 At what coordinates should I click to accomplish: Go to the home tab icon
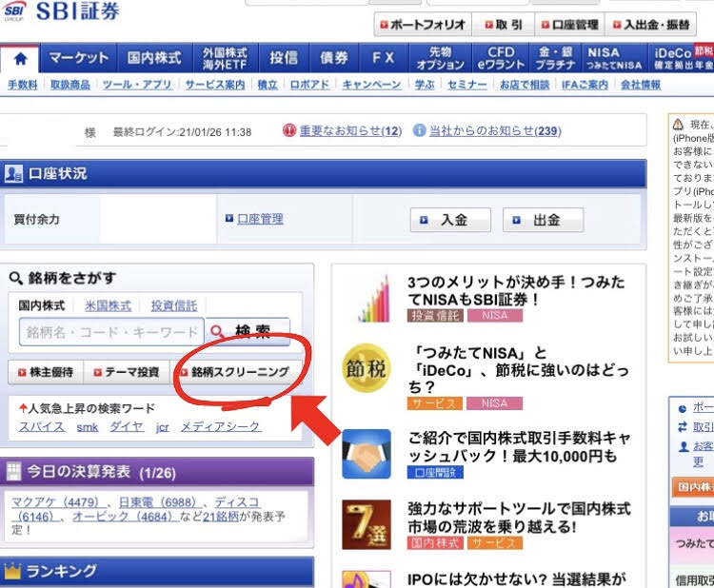(20, 58)
